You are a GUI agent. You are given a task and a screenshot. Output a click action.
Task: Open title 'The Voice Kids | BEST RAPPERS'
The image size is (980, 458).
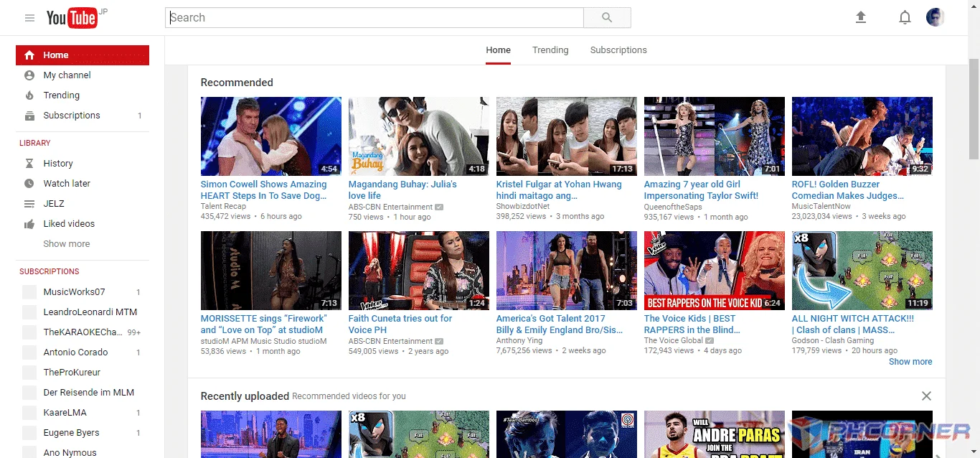692,324
